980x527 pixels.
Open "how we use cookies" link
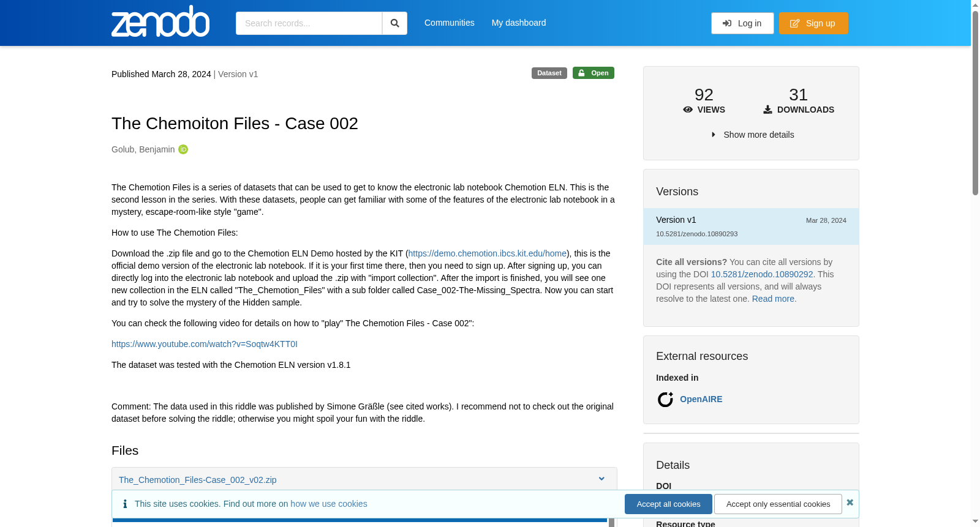pos(329,504)
